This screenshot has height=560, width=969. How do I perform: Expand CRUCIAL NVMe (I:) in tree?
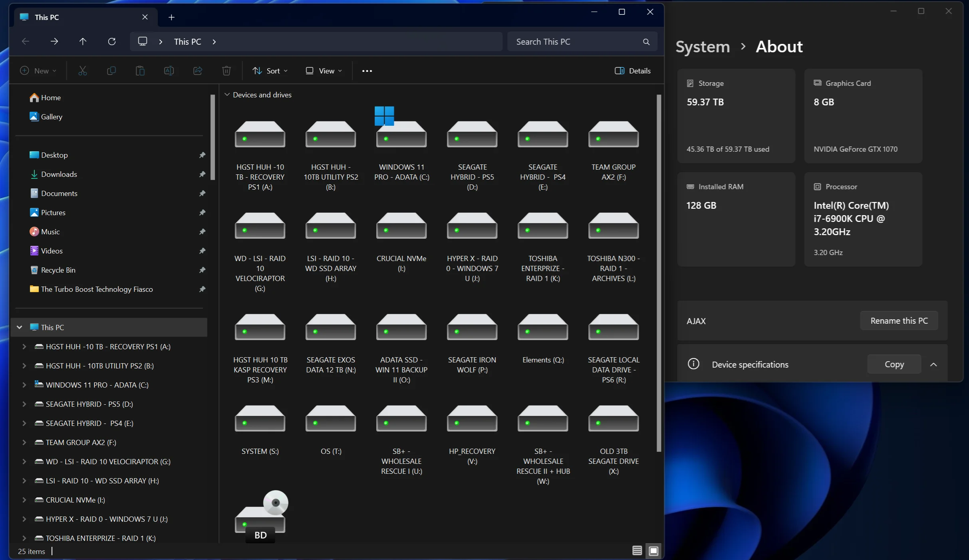click(24, 500)
